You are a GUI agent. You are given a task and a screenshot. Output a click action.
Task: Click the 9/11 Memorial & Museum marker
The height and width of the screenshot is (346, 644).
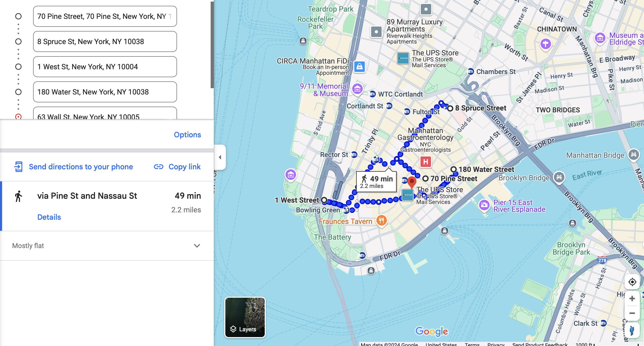point(357,89)
